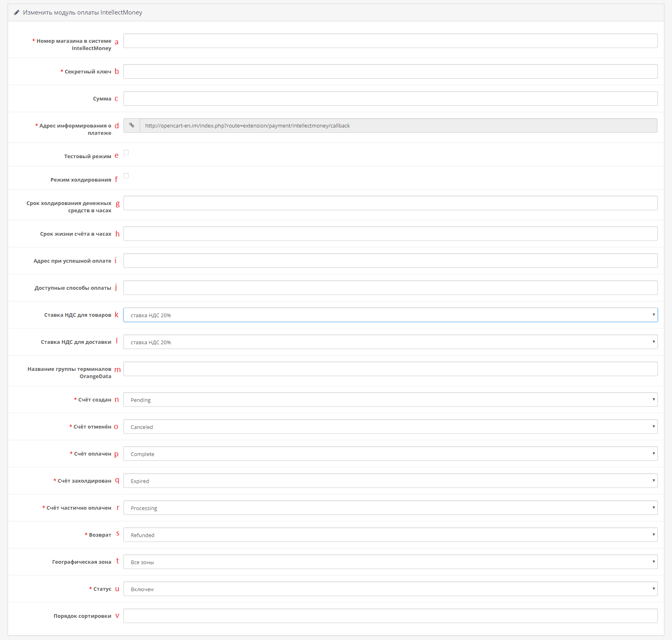
Task: Open Ставка НДС для товаров dropdown
Action: pos(390,315)
